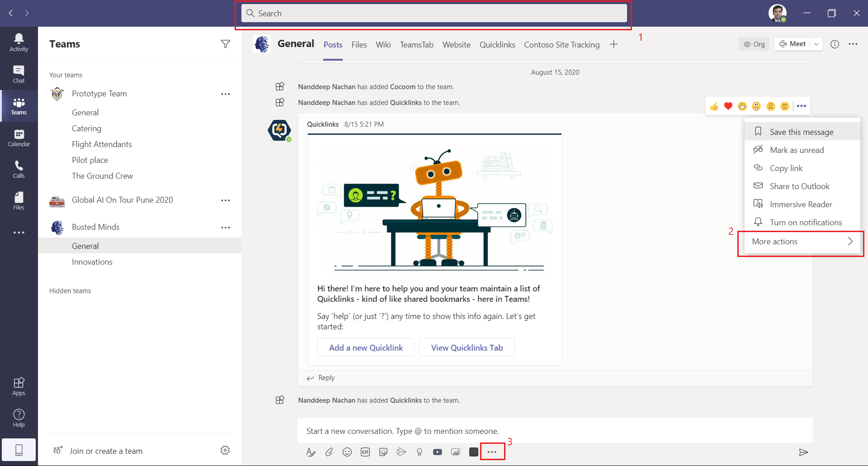Image resolution: width=868 pixels, height=466 pixels.
Task: Click the Search box at the top
Action: 434,14
